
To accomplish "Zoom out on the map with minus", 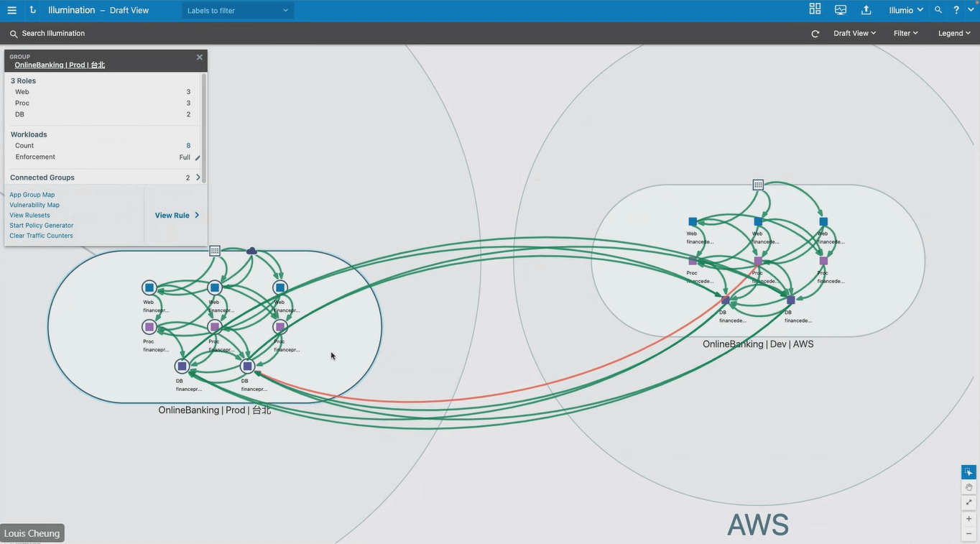I will tap(969, 534).
